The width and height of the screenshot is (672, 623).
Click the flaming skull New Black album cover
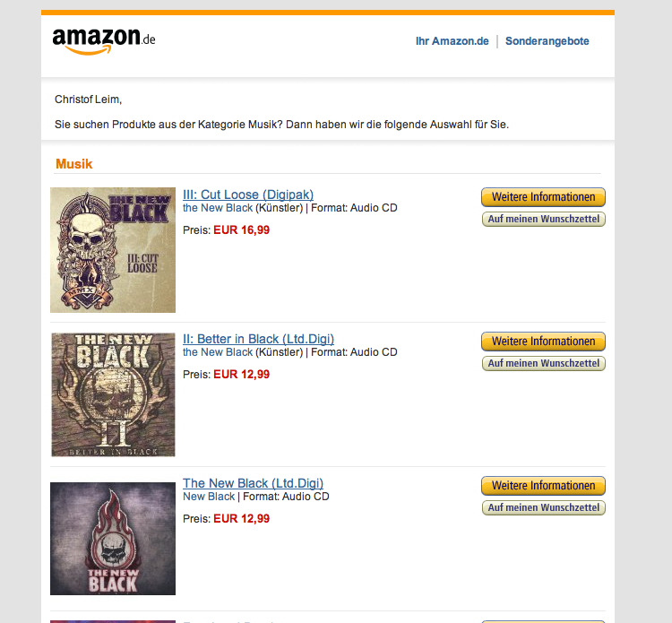point(113,539)
